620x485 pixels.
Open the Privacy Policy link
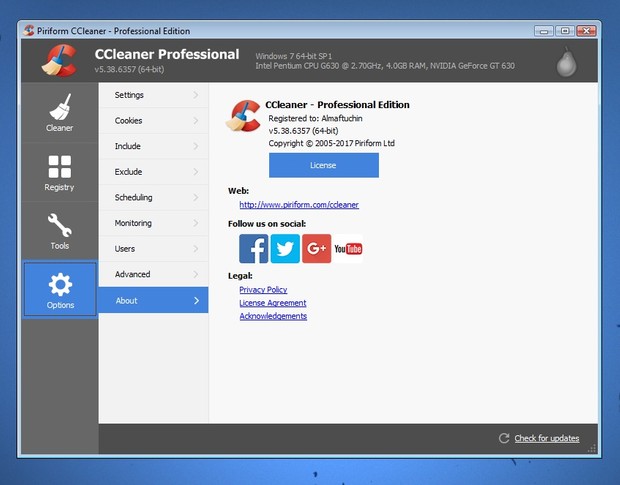(x=263, y=290)
